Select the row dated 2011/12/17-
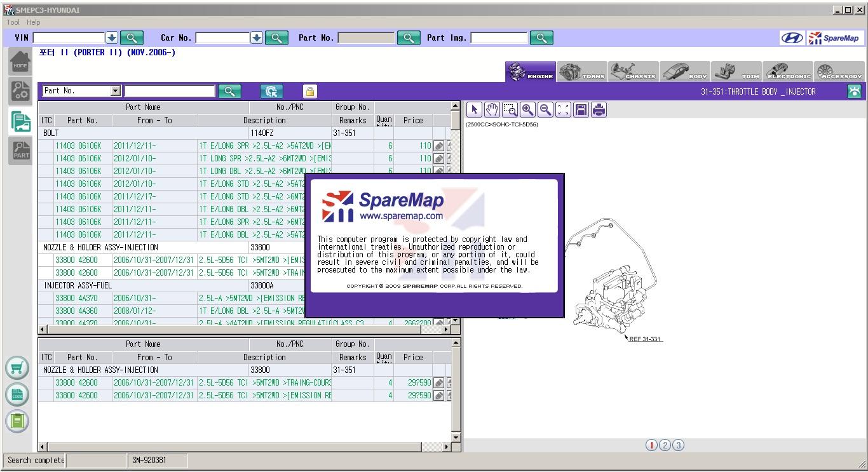The image size is (868, 472). [245, 196]
